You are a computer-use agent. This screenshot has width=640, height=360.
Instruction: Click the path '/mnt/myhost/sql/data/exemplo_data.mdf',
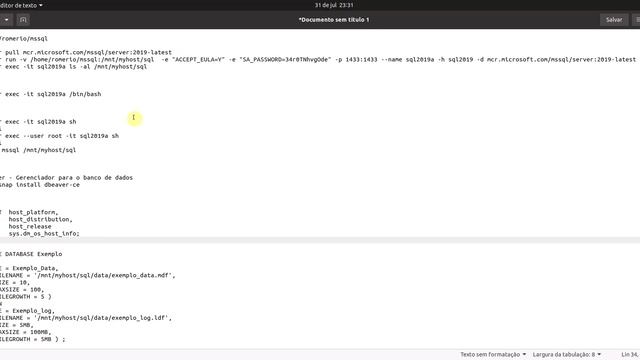click(x=104, y=275)
